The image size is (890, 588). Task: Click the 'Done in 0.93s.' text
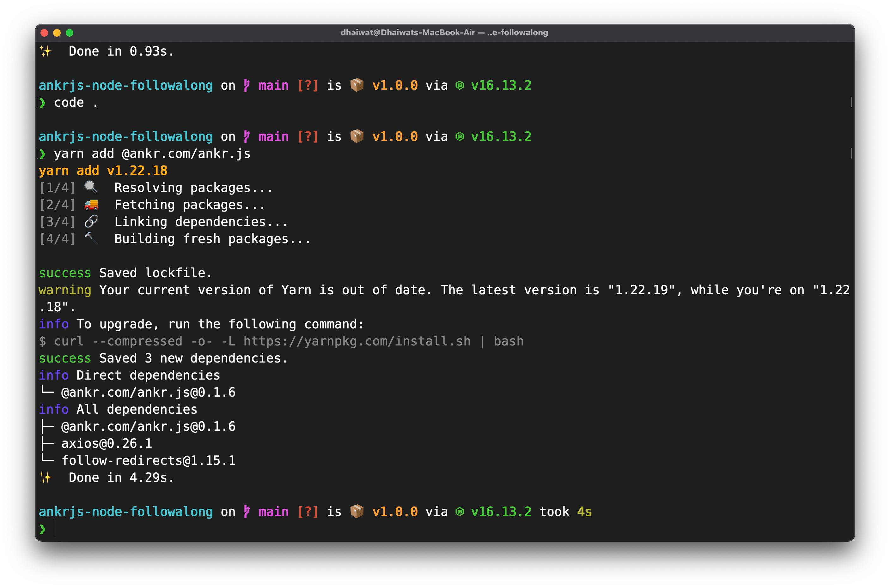pyautogui.click(x=122, y=51)
